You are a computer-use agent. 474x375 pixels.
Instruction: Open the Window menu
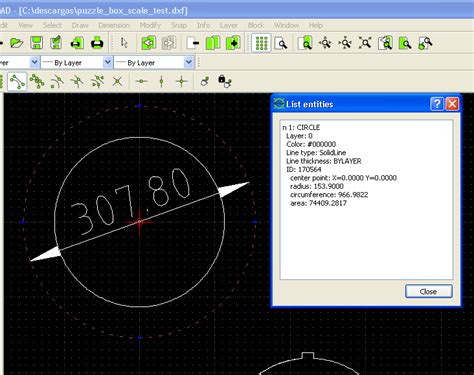click(286, 25)
